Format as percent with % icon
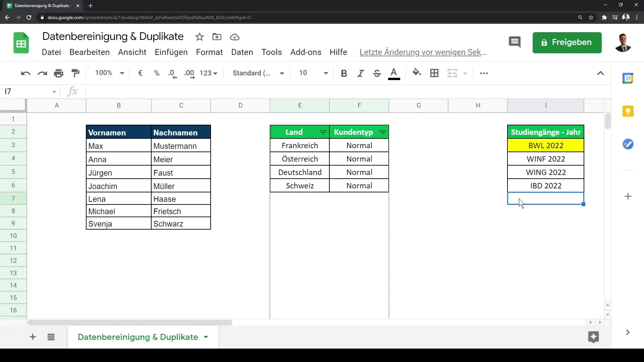This screenshot has width=644, height=362. 157,73
